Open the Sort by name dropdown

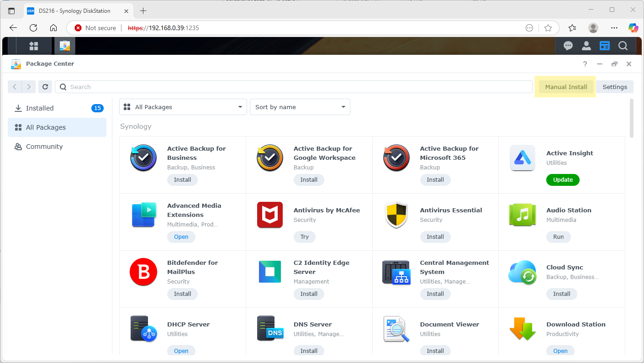tap(300, 106)
